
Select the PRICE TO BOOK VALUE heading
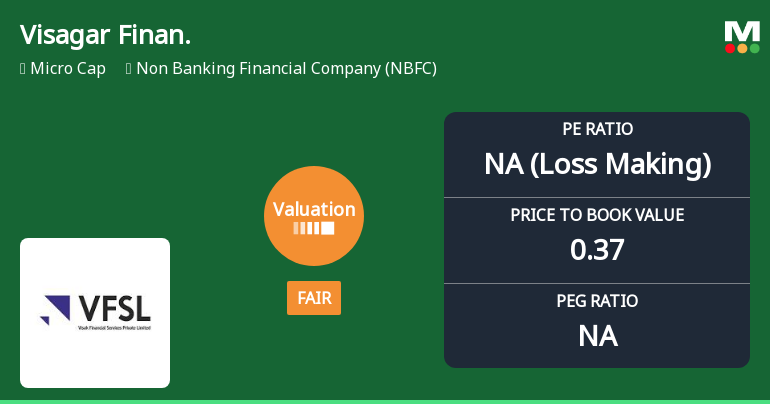coord(597,215)
